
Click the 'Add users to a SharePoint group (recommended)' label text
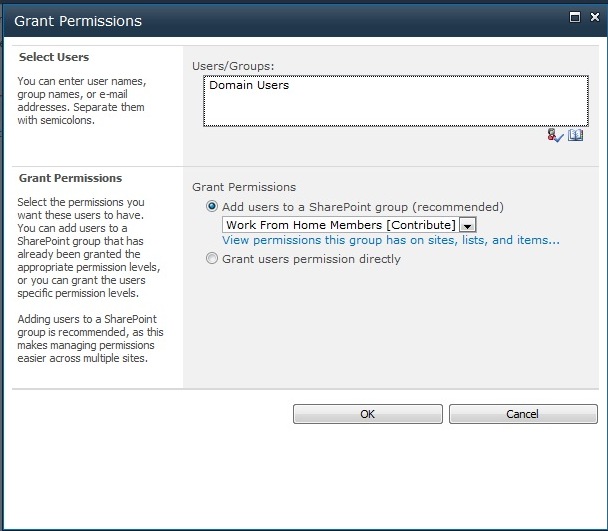click(x=363, y=207)
